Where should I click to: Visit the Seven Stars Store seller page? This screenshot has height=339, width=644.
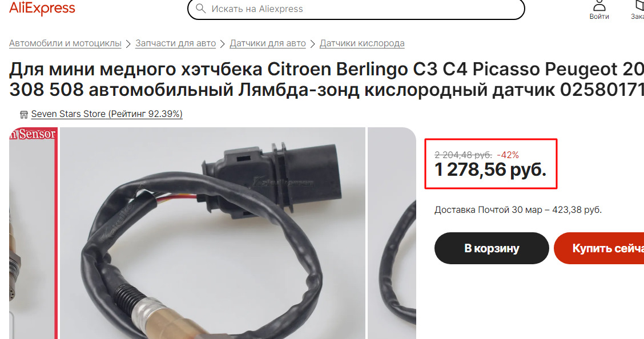tap(107, 114)
